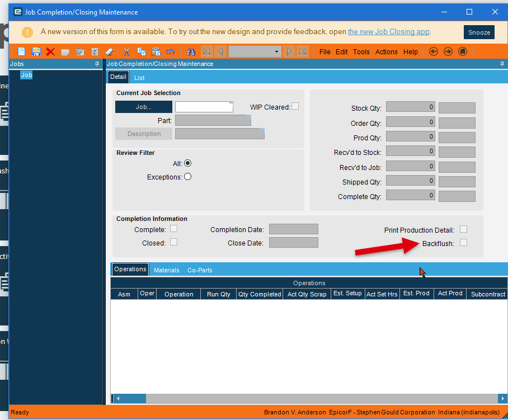
Task: Click the Undo arrow icon
Action: coord(171,52)
